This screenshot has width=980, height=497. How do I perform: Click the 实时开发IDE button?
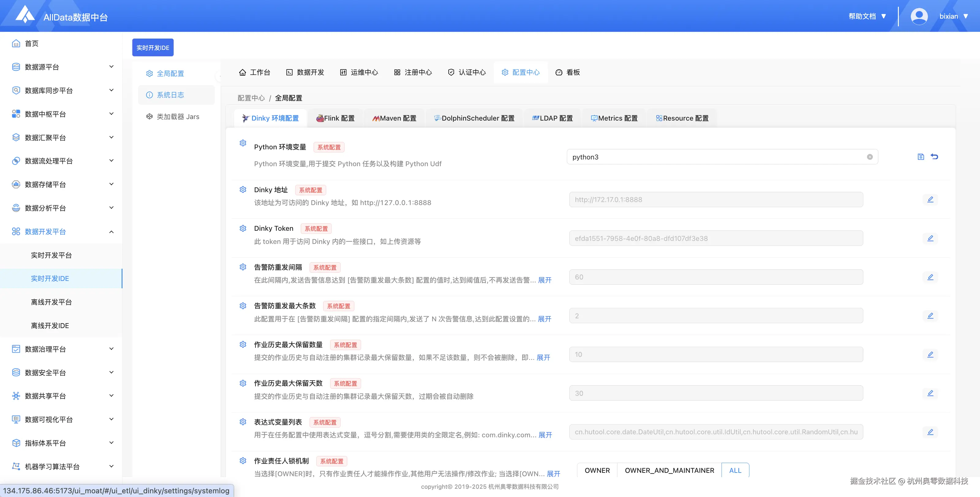153,47
